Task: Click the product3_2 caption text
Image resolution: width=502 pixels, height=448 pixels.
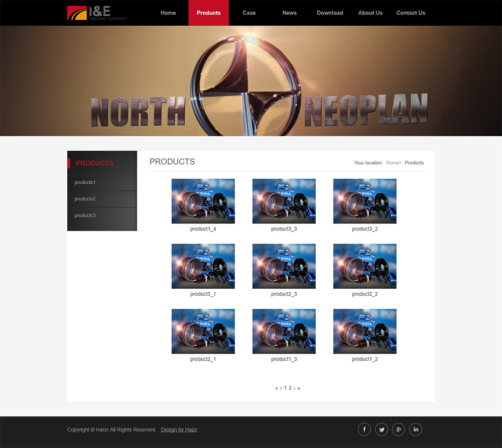Action: [x=364, y=229]
